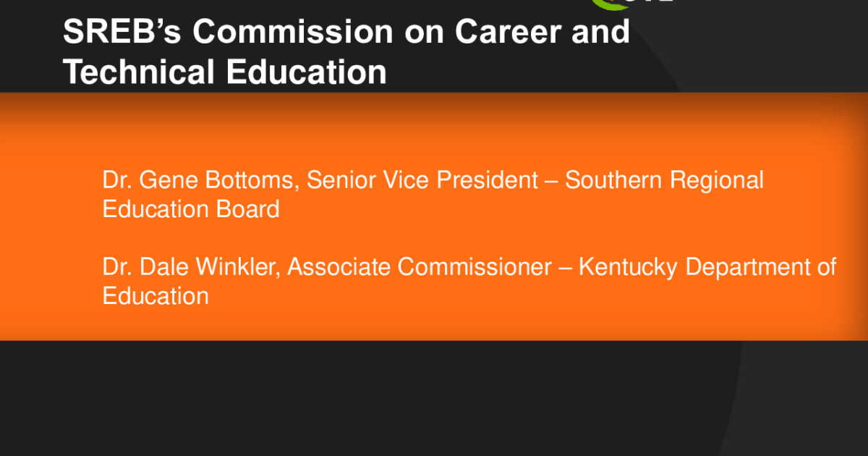Click the "Education Board" line
Screen dimensions: 868x456
pyautogui.click(x=191, y=209)
